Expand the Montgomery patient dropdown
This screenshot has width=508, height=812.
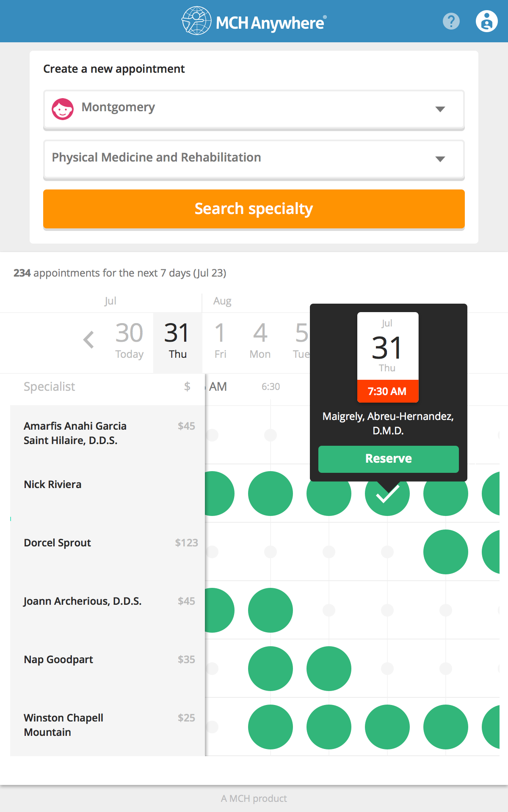pos(440,109)
